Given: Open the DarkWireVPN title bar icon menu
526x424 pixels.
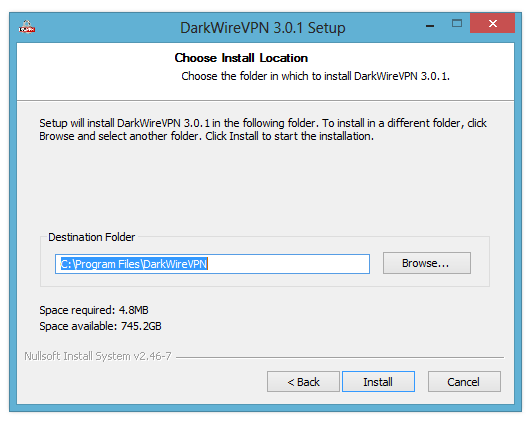Looking at the screenshot, I should pyautogui.click(x=27, y=27).
